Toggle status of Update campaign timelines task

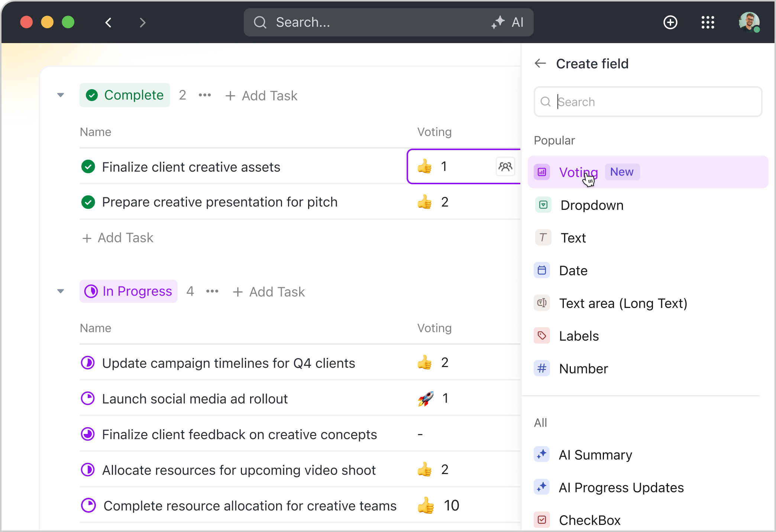(88, 363)
